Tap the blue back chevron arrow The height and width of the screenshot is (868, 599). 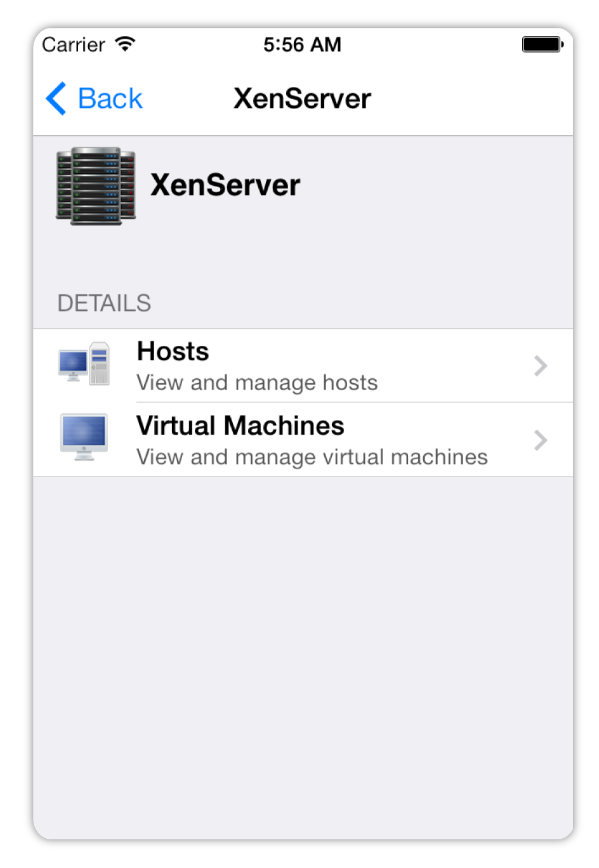point(56,98)
